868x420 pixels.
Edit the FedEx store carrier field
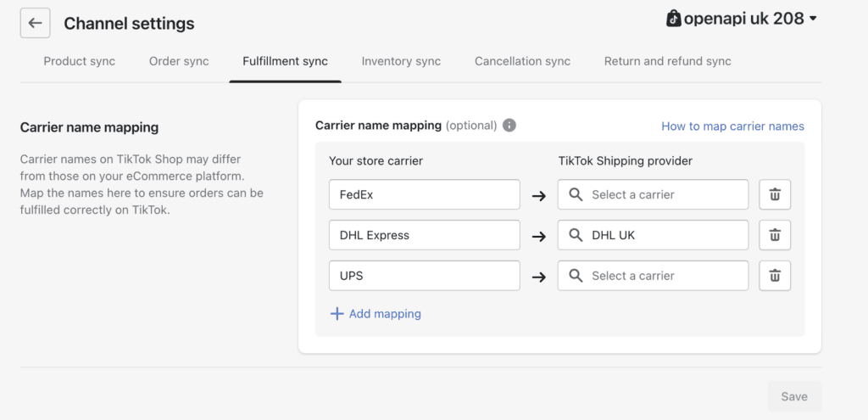point(424,194)
